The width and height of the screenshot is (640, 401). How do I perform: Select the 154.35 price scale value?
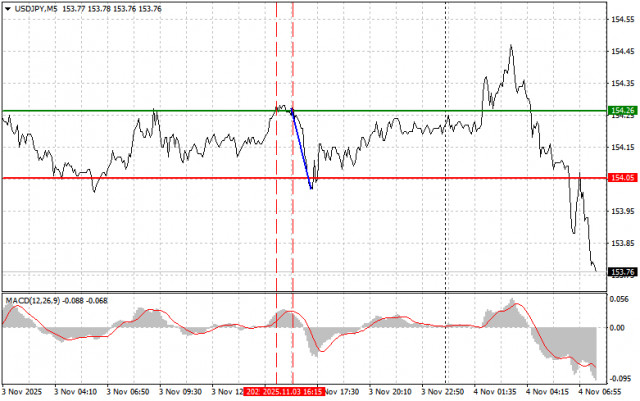623,83
